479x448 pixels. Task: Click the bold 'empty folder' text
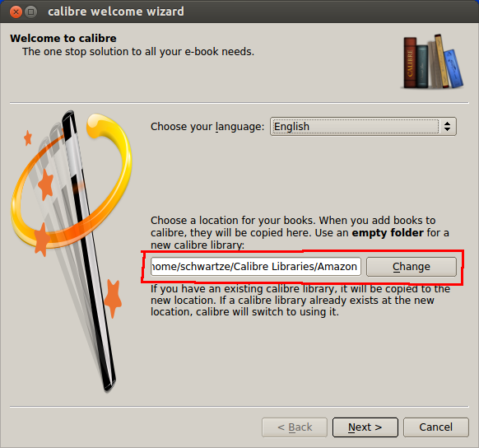tap(388, 233)
